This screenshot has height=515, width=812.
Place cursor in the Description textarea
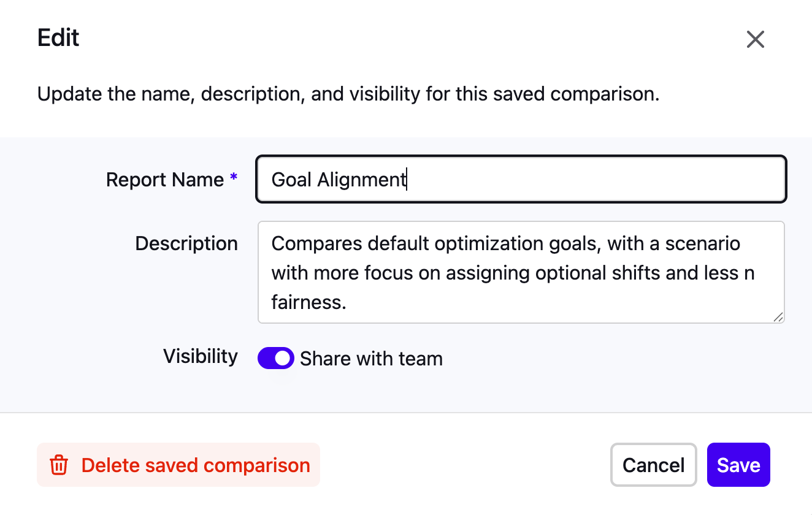pyautogui.click(x=521, y=272)
